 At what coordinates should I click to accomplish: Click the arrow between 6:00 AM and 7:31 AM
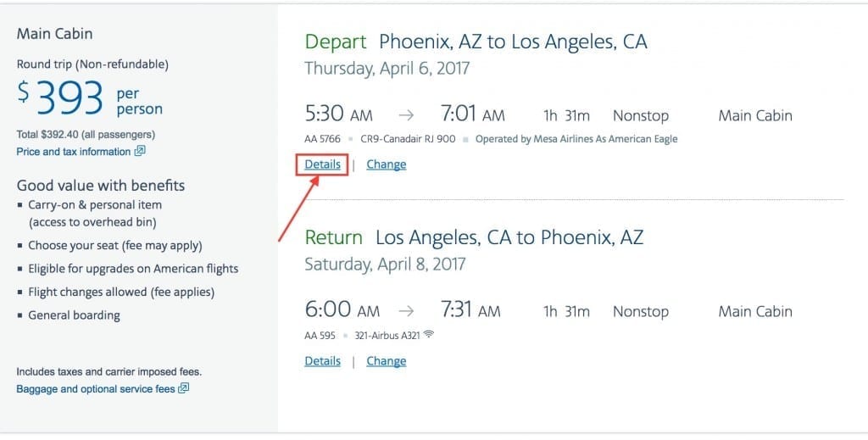[x=406, y=311]
